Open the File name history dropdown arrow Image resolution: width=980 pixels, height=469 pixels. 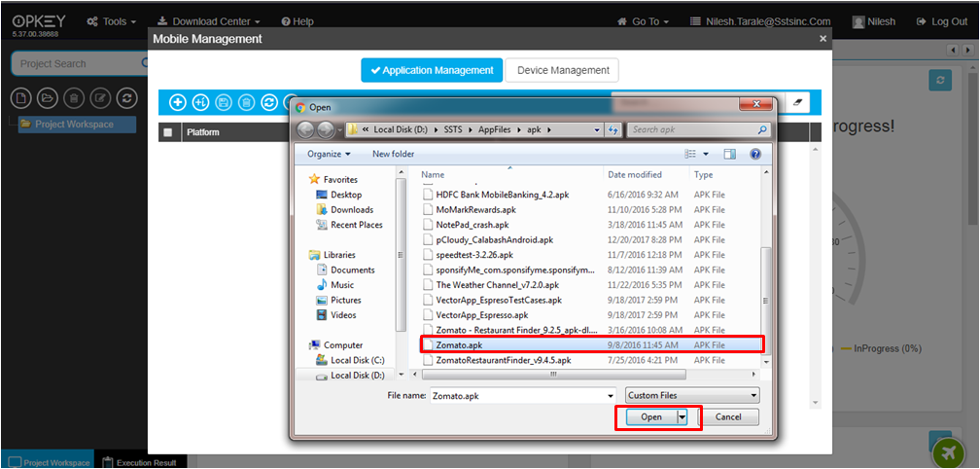coord(612,396)
